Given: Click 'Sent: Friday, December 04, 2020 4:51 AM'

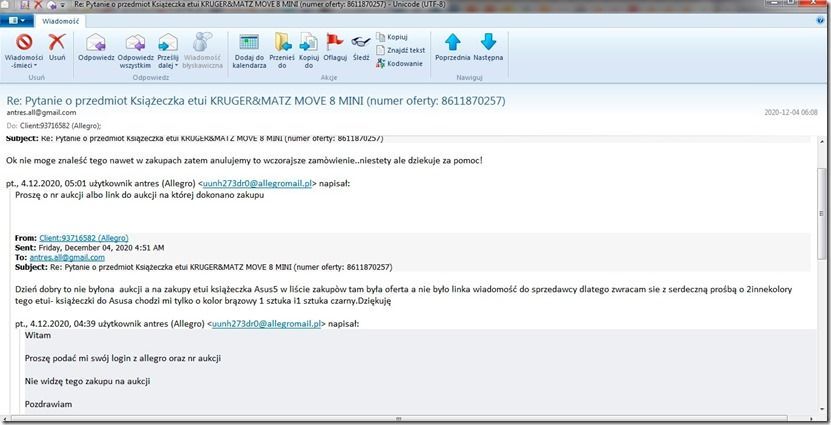Looking at the screenshot, I should (90, 247).
